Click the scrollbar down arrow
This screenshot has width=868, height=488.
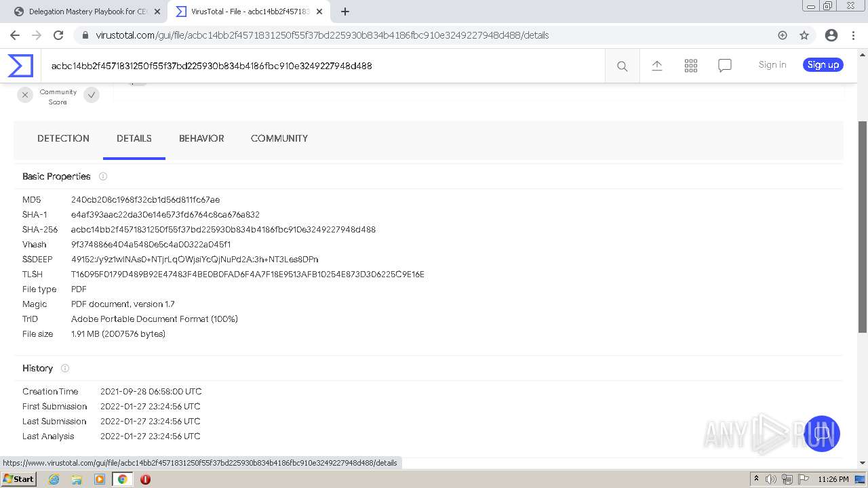coord(863,463)
